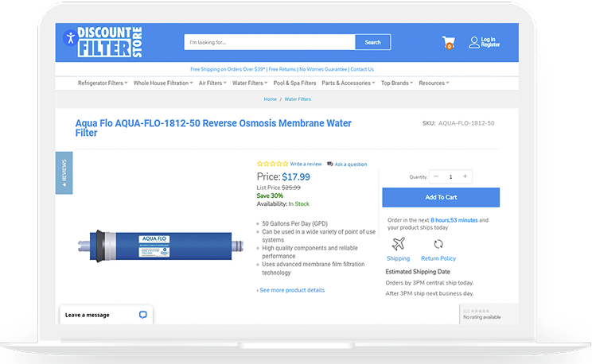Click the Home breadcrumb link

[x=270, y=99]
